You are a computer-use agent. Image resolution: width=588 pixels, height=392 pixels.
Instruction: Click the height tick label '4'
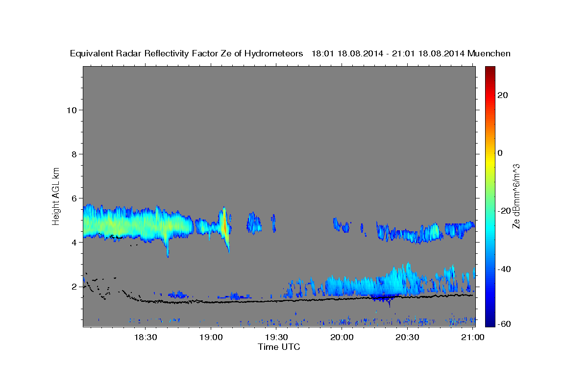point(74,242)
